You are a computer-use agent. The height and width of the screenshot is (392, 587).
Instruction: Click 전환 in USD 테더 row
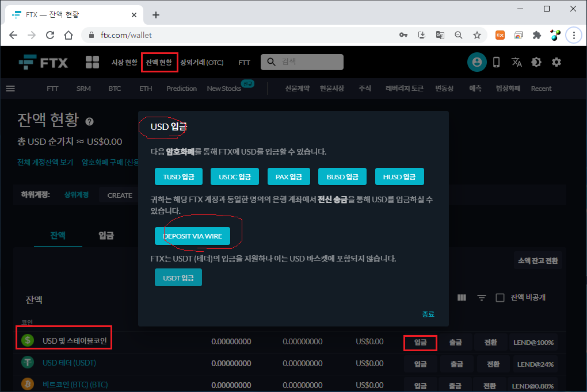pyautogui.click(x=493, y=364)
